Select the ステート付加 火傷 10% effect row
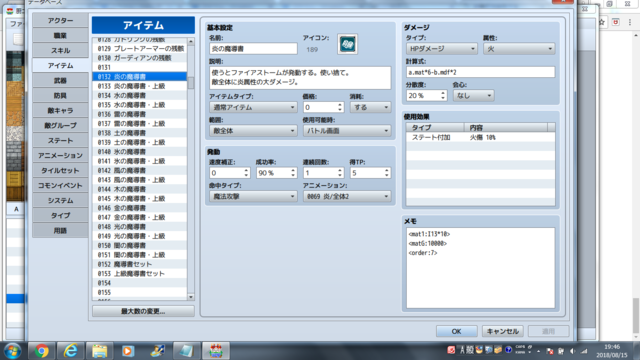Image resolution: width=640 pixels, height=360 pixels. [x=480, y=138]
